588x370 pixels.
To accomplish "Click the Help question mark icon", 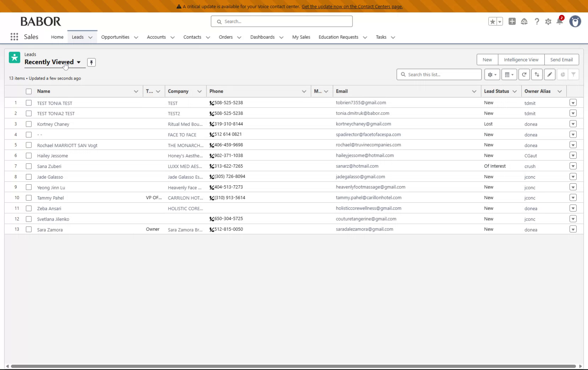I will pyautogui.click(x=536, y=21).
